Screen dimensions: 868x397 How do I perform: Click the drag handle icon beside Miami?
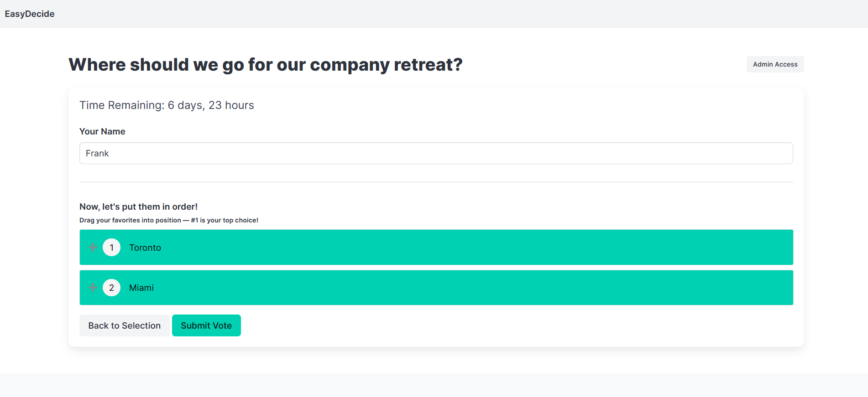(93, 288)
